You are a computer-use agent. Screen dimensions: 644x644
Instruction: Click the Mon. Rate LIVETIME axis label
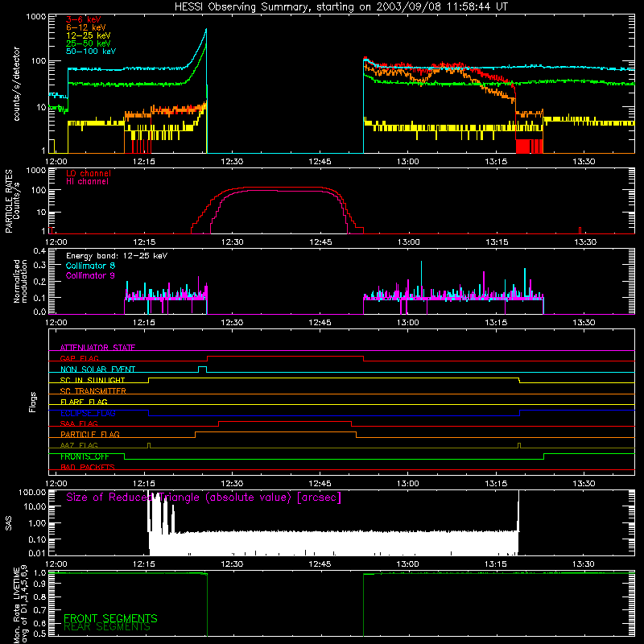coord(21,605)
